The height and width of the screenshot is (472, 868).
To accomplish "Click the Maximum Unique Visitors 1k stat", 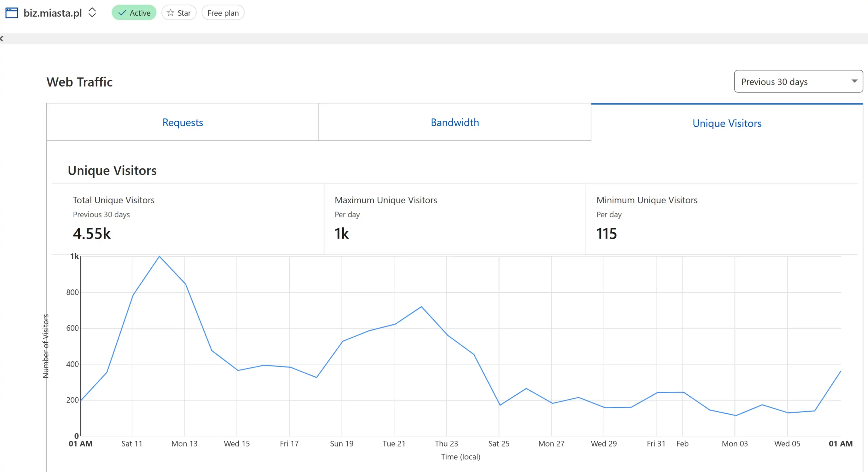I will point(341,233).
